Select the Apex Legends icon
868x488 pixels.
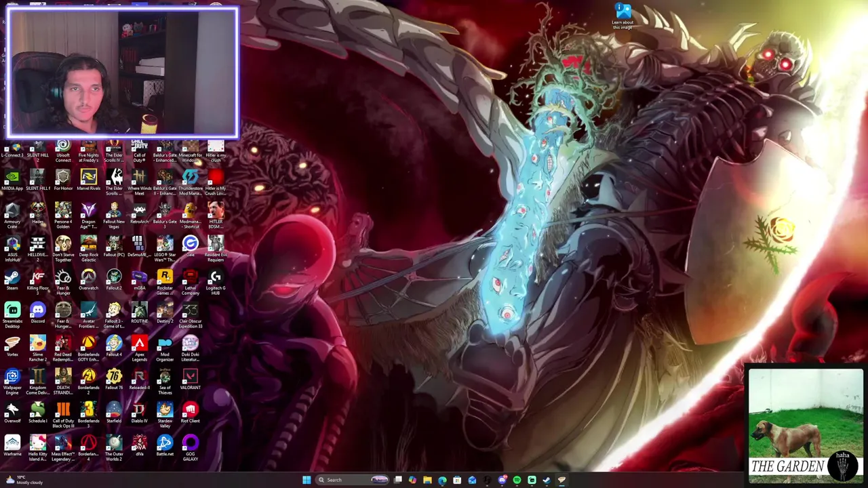coord(139,349)
